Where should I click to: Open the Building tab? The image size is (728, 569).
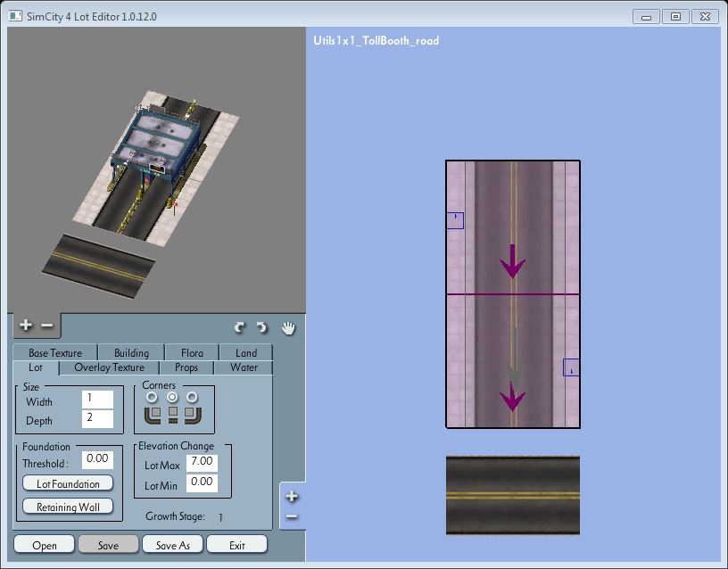click(131, 352)
